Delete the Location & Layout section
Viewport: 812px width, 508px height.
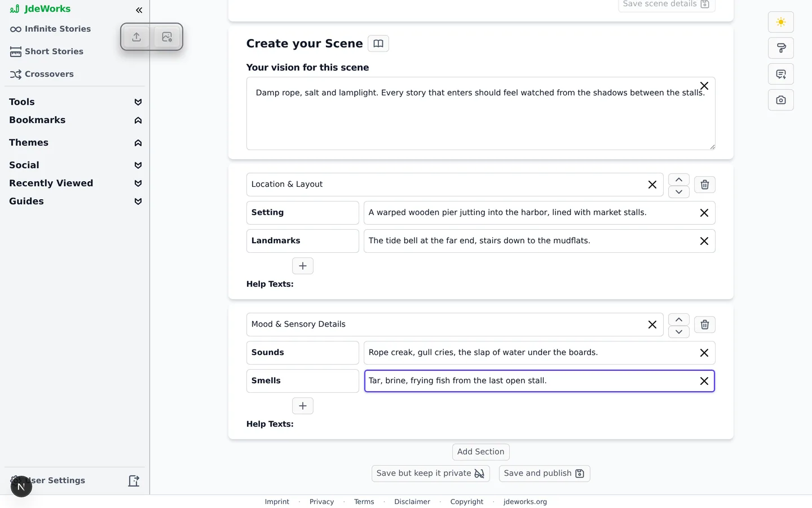705,185
